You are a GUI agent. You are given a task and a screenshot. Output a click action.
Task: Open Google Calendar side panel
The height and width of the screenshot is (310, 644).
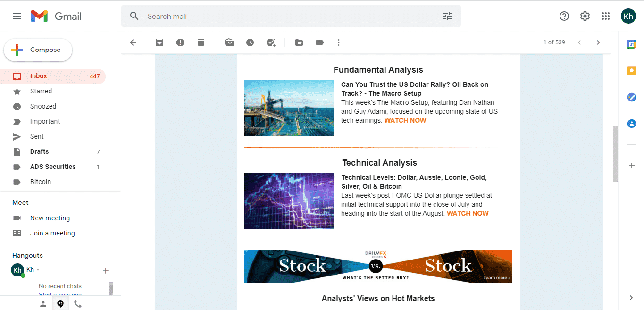point(632,44)
